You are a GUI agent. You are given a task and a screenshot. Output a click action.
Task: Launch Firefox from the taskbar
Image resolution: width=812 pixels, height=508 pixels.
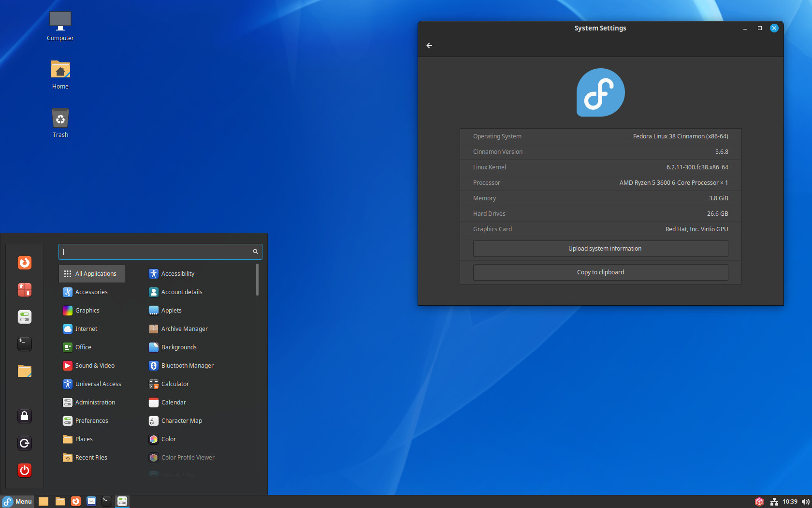(x=76, y=501)
